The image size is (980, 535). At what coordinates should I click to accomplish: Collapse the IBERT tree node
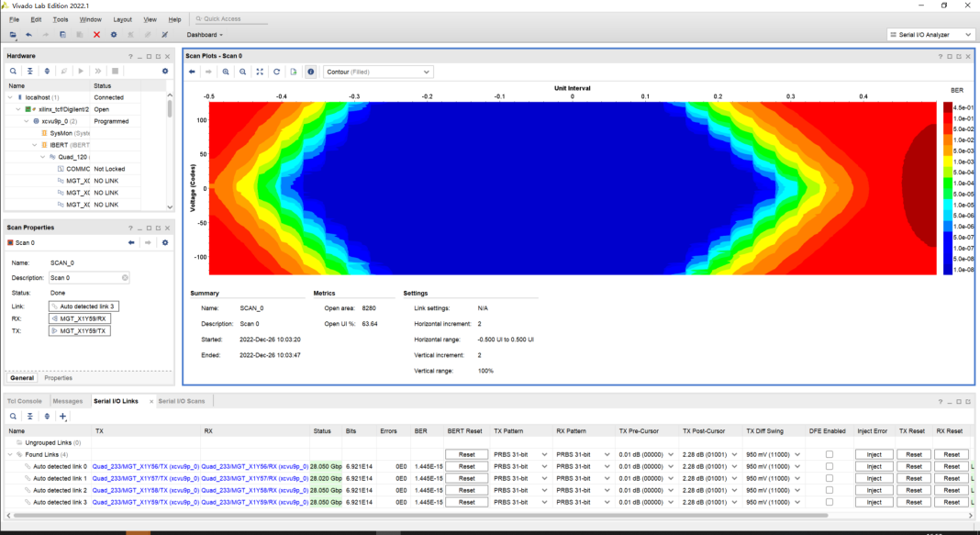coord(35,145)
